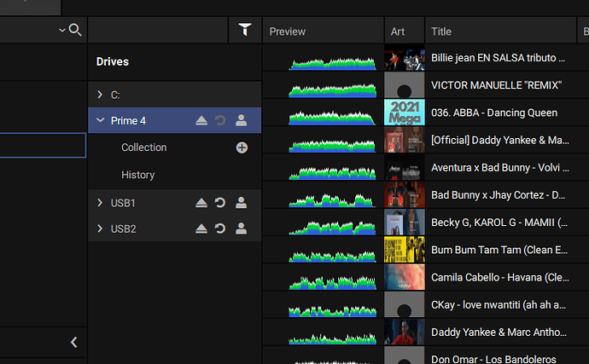Expand the C: drive
Viewport: 589px width, 364px height.
[x=100, y=95]
